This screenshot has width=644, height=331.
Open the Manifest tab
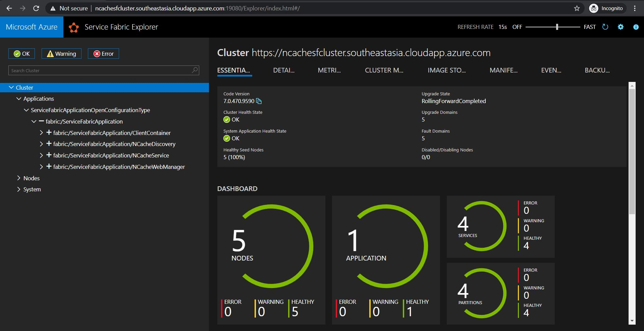pyautogui.click(x=503, y=70)
